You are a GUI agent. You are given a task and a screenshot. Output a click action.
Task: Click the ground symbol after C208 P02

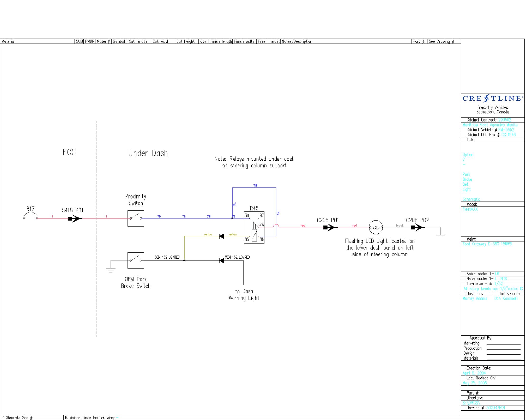coord(441,237)
